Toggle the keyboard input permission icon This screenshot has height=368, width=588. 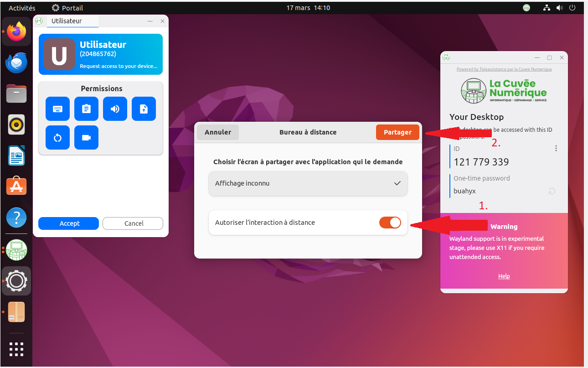click(x=58, y=109)
